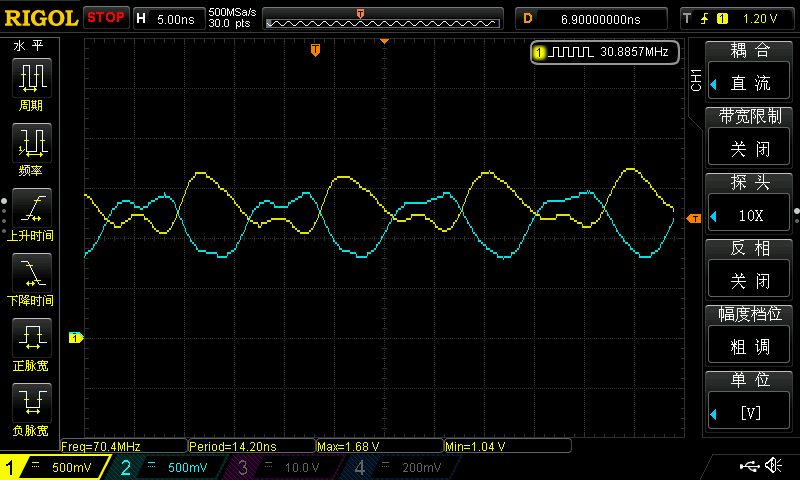Click the orange T trigger position marker in waveform
Screen dimensions: 800x480
pyautogui.click(x=315, y=50)
